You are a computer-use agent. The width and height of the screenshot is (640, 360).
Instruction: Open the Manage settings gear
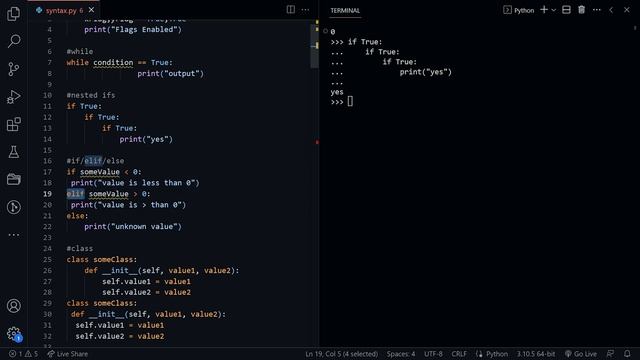pos(13,333)
